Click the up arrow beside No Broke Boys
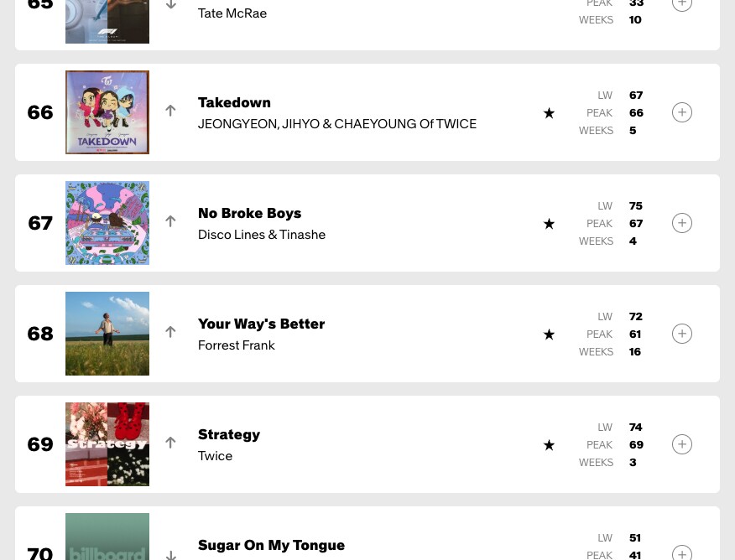The width and height of the screenshot is (735, 560). (x=170, y=221)
